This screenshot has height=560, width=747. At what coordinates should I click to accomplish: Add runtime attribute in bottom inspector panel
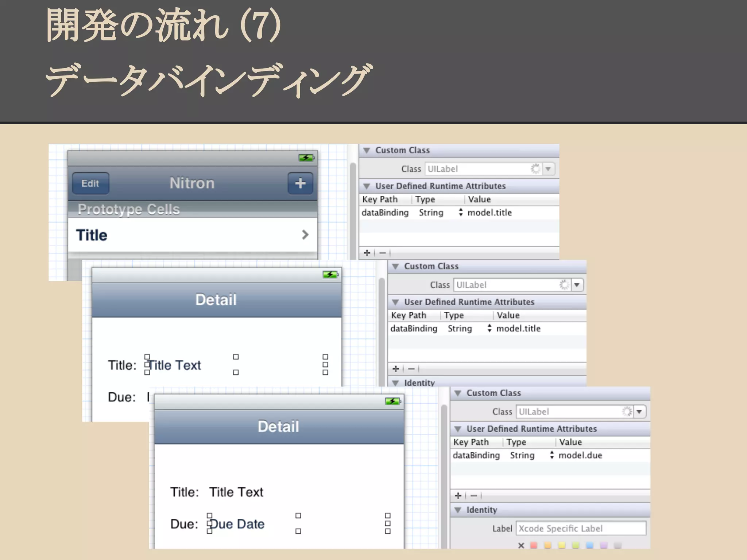coord(458,495)
